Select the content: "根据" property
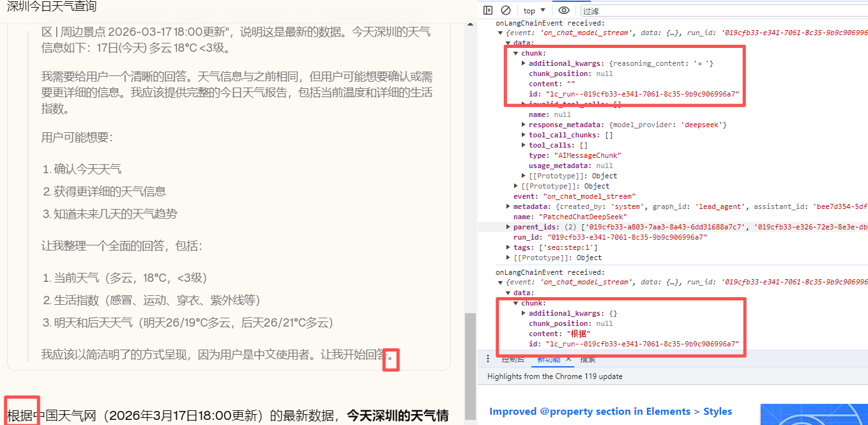868x425 pixels. [x=560, y=334]
